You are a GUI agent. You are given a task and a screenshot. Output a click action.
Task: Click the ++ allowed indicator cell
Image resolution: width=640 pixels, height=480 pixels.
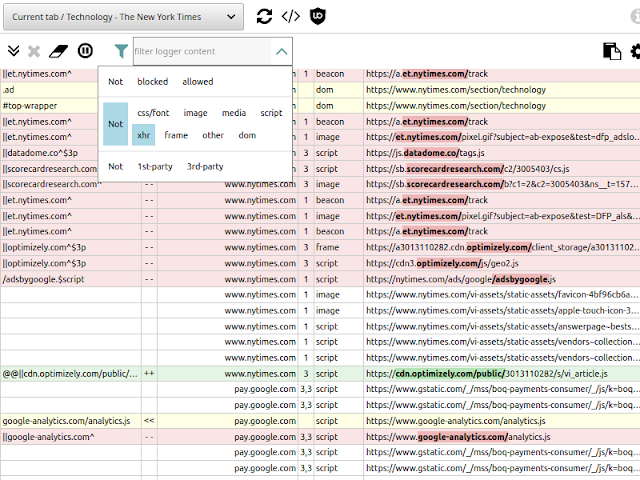coord(149,374)
